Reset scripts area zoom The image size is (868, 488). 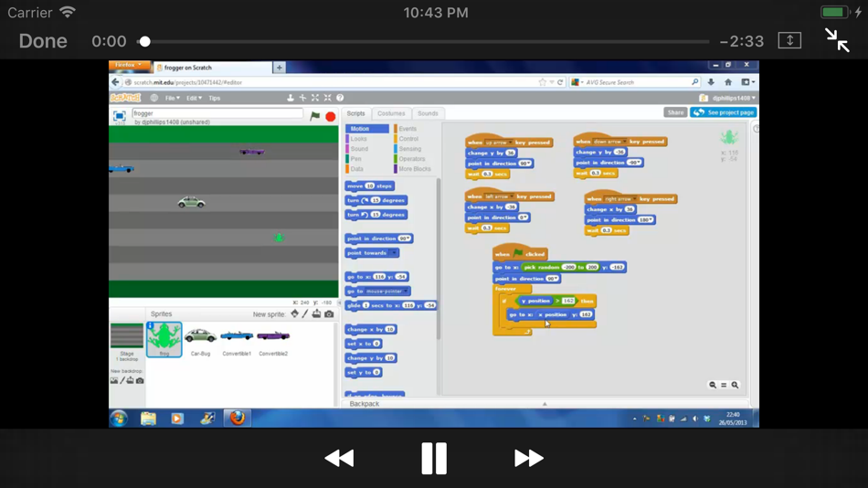point(724,385)
